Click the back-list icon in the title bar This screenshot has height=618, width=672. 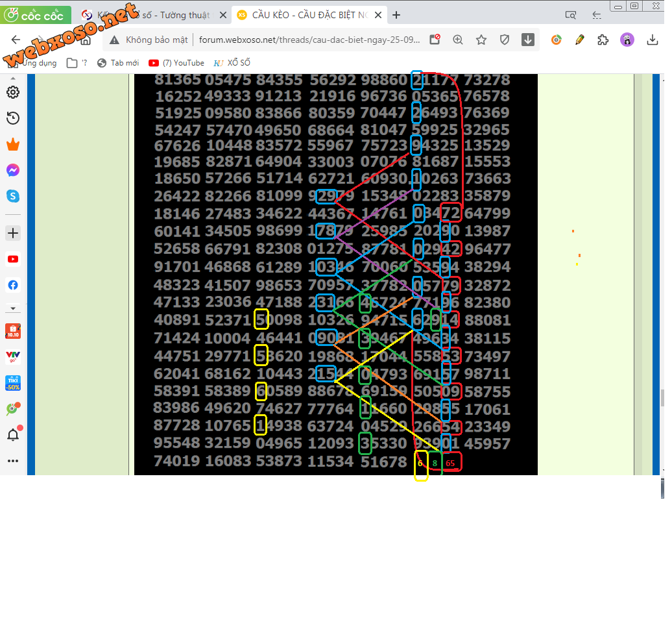597,16
